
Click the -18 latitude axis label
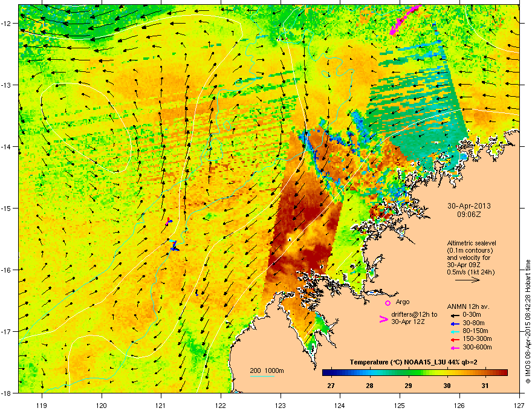(x=7, y=393)
